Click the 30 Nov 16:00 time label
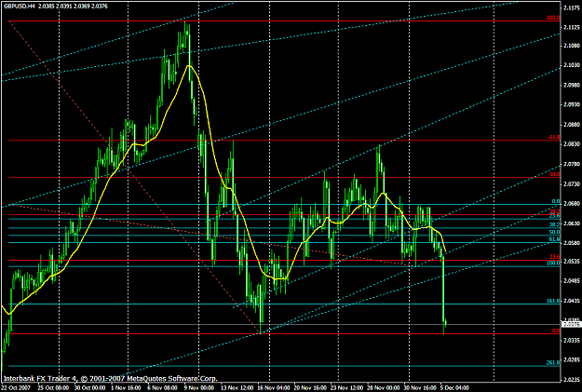Viewport: 582px width, 392px height. [x=419, y=388]
